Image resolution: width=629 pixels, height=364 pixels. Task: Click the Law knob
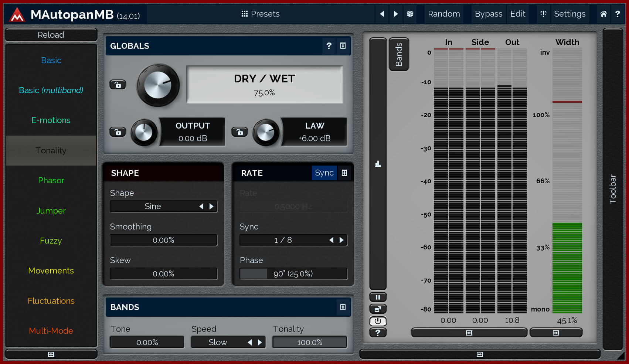(x=266, y=132)
